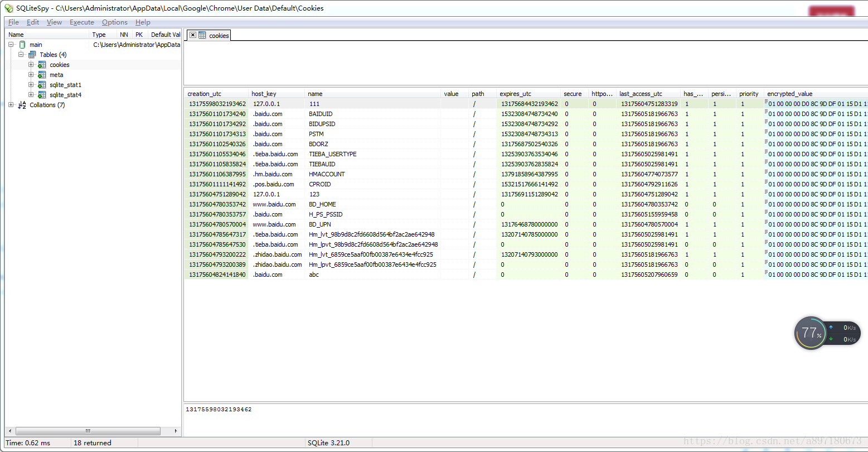
Task: Sort by last_access_utc column header
Action: [x=648, y=94]
